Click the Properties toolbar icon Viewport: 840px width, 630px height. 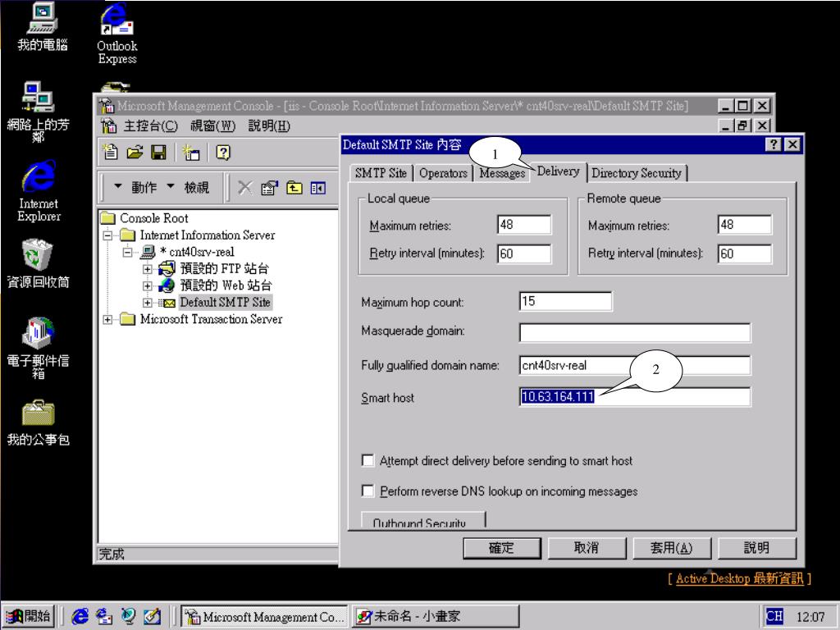[269, 188]
